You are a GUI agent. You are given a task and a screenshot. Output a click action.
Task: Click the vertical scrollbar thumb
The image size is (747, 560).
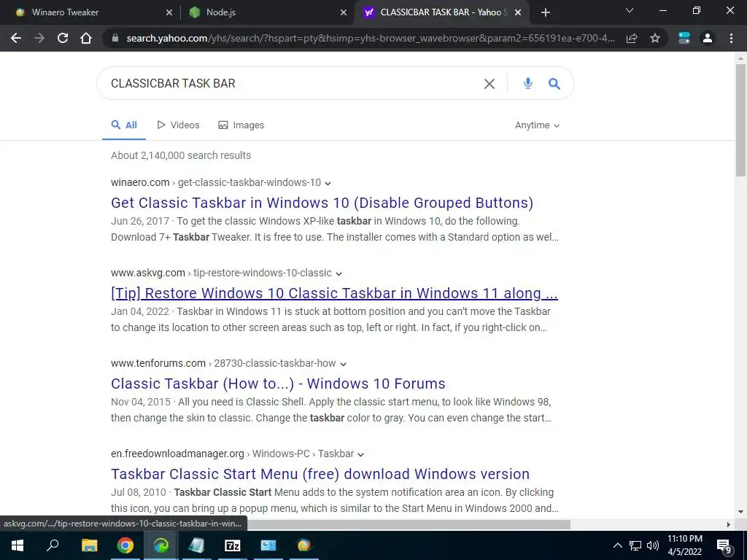coord(740,120)
